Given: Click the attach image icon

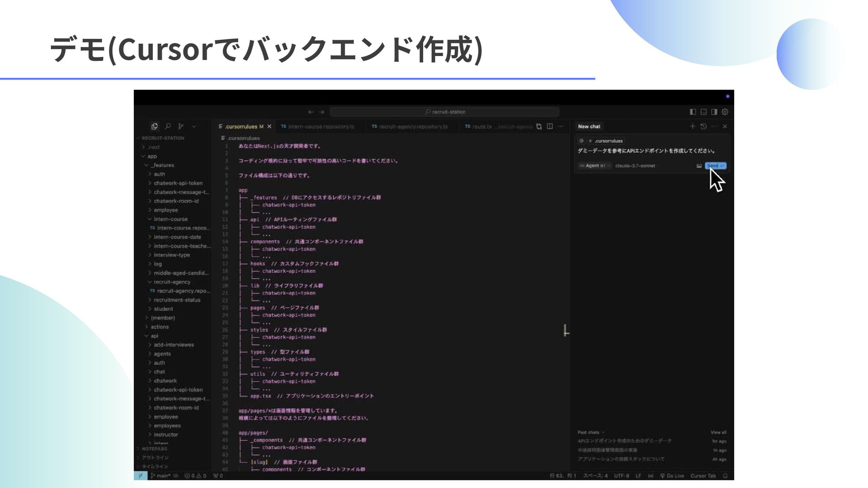Looking at the screenshot, I should [x=699, y=166].
